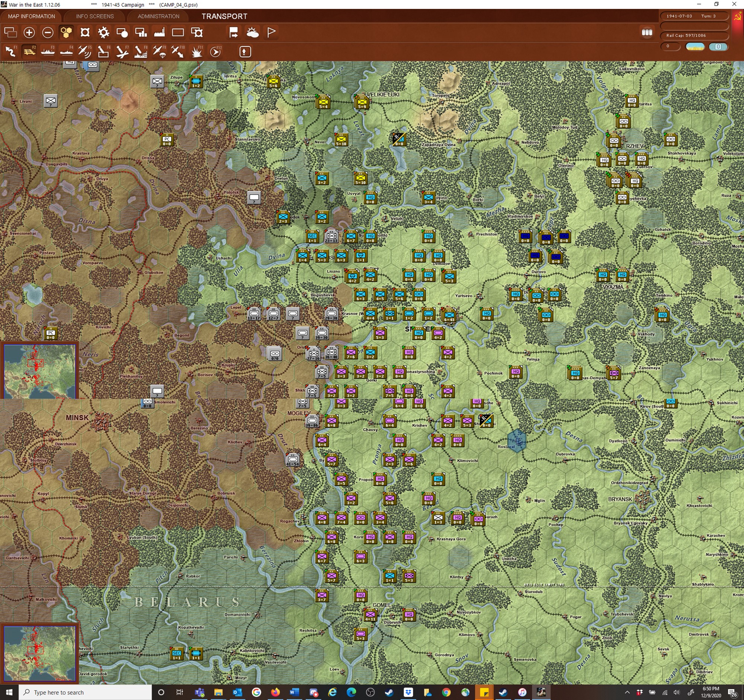Zoom out the map with minus icon
The width and height of the screenshot is (744, 700).
point(48,33)
